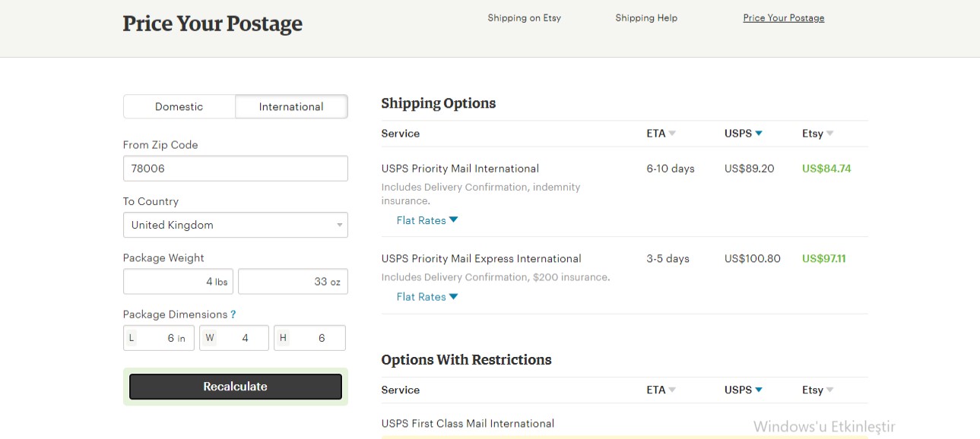Edit the package weight pounds field
The width and height of the screenshot is (980, 439).
(179, 282)
